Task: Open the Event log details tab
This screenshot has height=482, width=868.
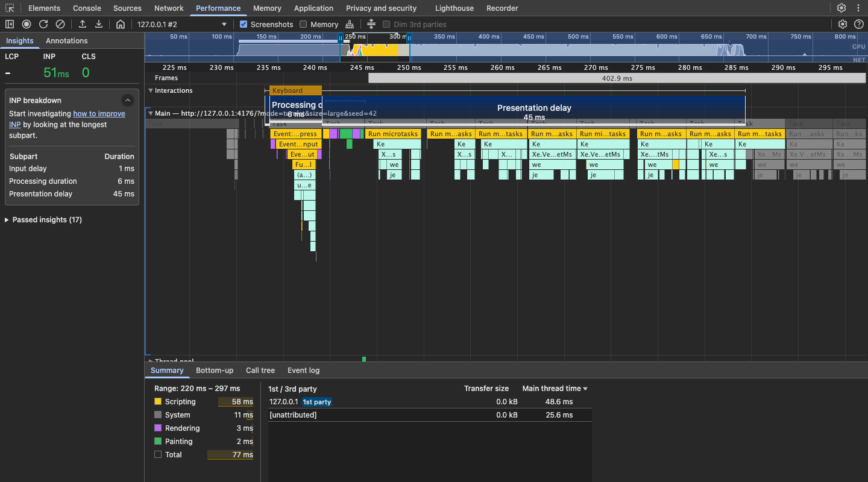Action: click(303, 371)
